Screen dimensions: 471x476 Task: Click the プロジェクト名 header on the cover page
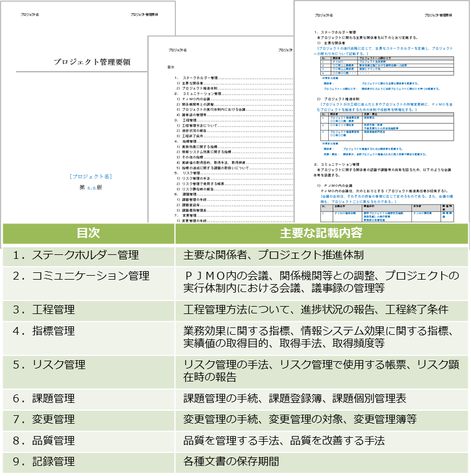click(x=30, y=15)
